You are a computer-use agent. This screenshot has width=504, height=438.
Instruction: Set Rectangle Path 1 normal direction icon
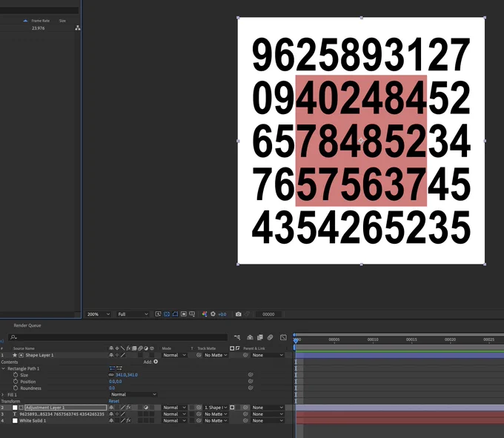pos(112,368)
